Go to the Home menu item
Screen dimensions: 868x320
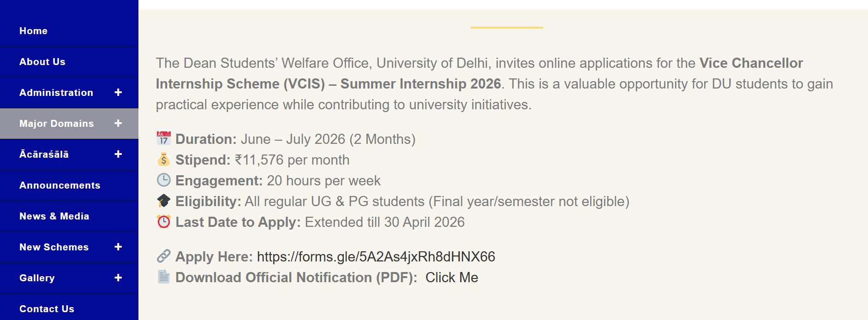[33, 31]
